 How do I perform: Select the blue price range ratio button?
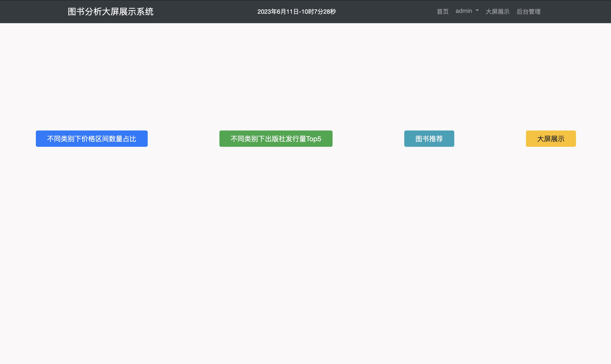tap(91, 139)
